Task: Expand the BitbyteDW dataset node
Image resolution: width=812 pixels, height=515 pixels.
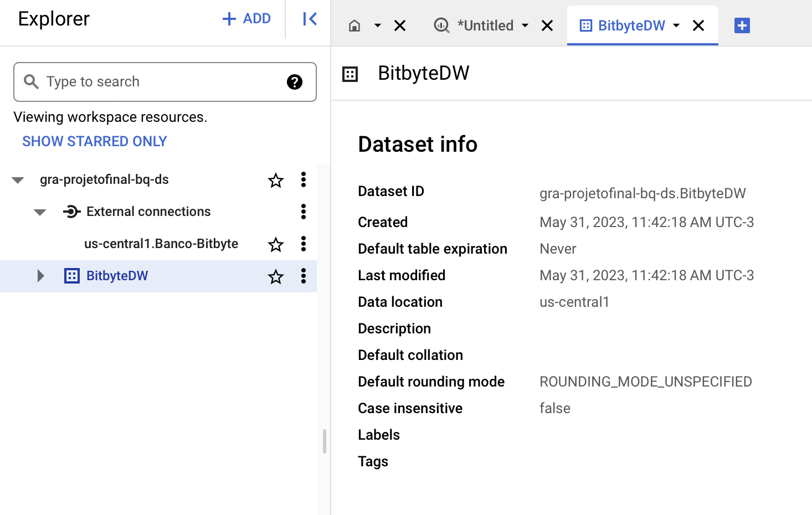Action: coord(40,276)
